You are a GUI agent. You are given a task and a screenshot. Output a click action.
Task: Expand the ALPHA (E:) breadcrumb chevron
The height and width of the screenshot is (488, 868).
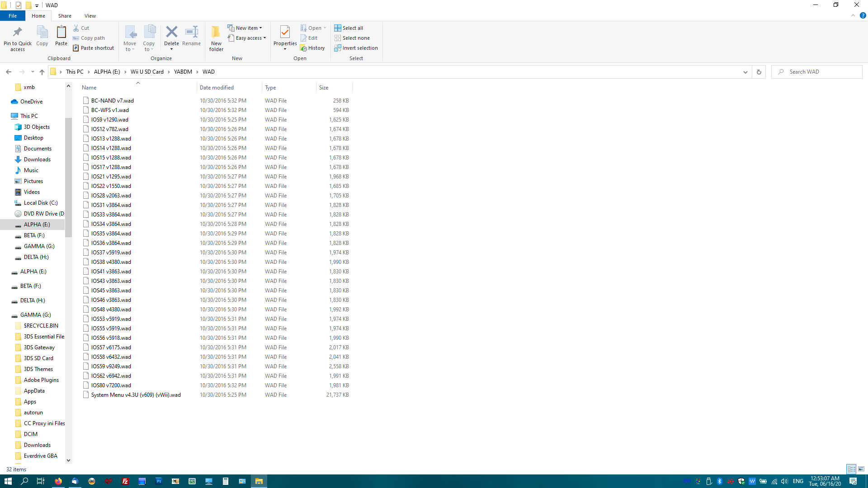pyautogui.click(x=125, y=72)
